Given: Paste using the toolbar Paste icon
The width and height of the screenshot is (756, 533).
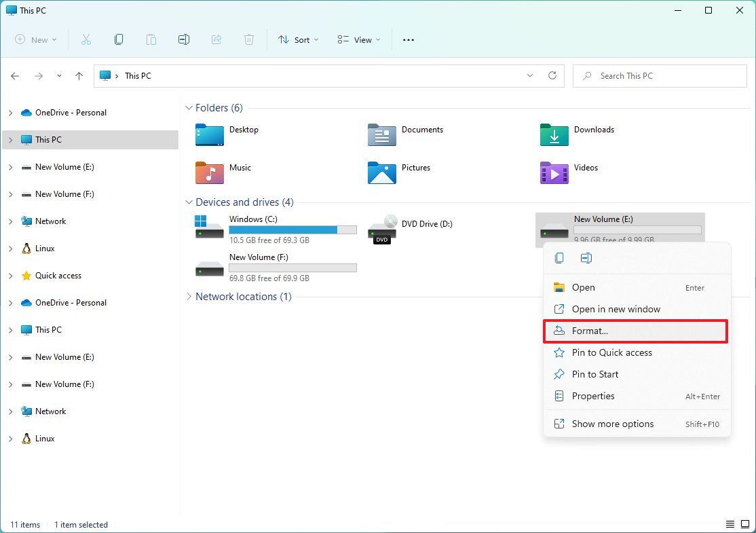Looking at the screenshot, I should [151, 39].
